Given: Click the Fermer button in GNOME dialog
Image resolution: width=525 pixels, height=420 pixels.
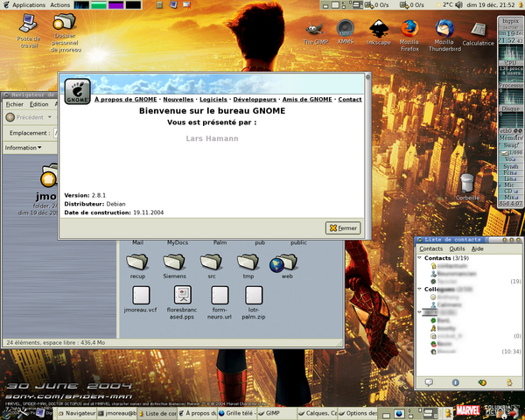Looking at the screenshot, I should [343, 228].
